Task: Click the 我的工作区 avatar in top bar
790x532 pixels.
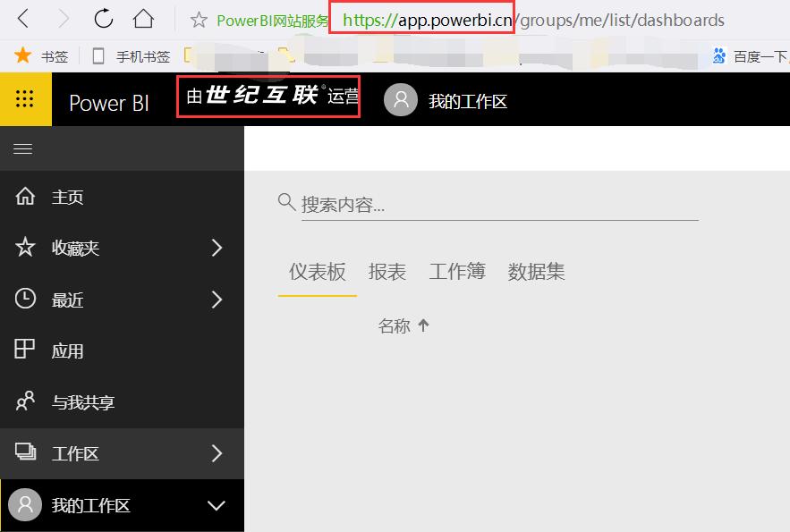Action: (x=400, y=99)
